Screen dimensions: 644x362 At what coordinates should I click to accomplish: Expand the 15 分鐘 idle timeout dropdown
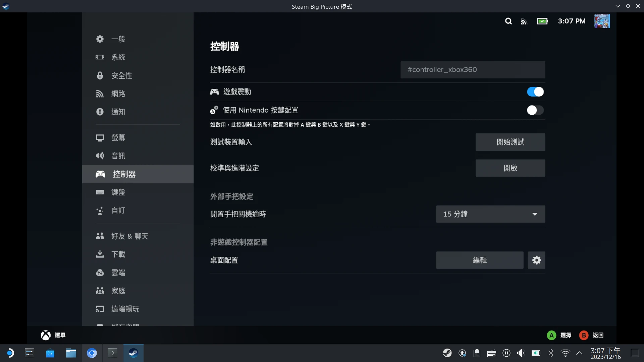click(x=490, y=214)
